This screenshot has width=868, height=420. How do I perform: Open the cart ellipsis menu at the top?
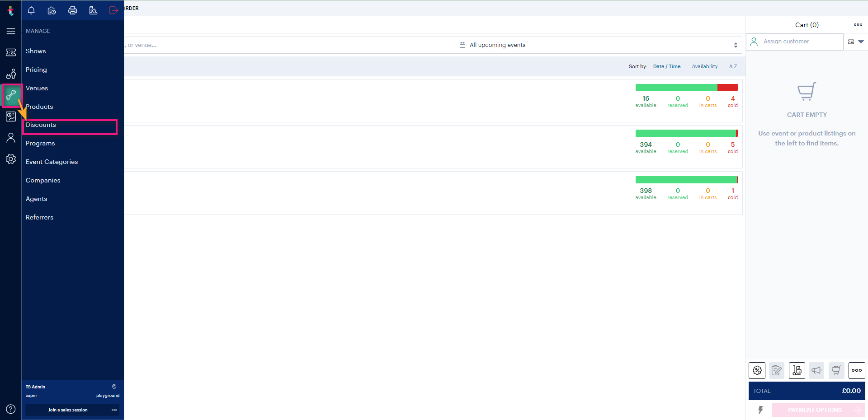(858, 25)
